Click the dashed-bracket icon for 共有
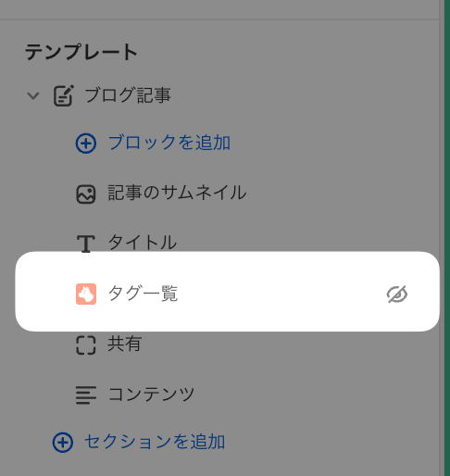The width and height of the screenshot is (450, 476). (86, 345)
